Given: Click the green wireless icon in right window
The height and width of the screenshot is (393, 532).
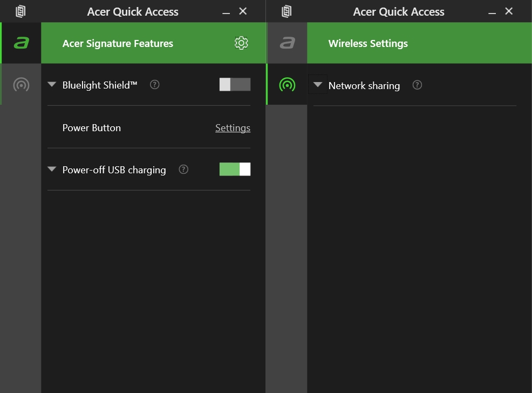Looking at the screenshot, I should pos(287,85).
